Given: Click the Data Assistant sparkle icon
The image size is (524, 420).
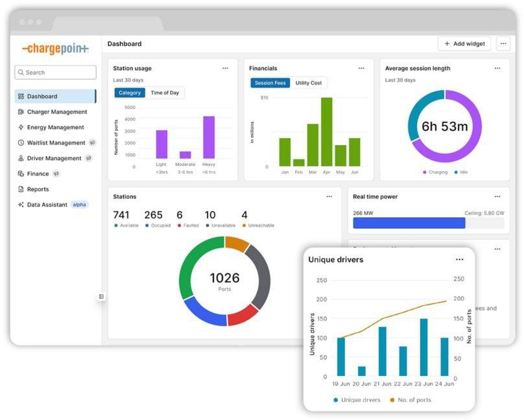Looking at the screenshot, I should coord(21,205).
